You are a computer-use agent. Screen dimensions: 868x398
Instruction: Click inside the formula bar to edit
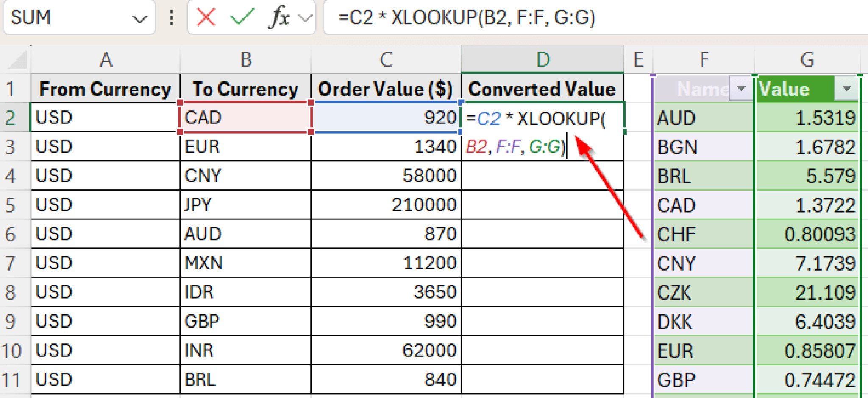click(466, 18)
